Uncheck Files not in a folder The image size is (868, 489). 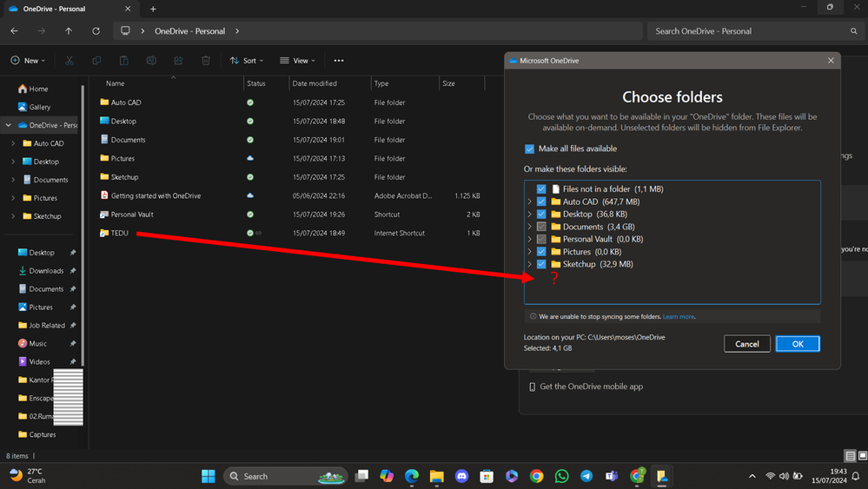(x=541, y=189)
